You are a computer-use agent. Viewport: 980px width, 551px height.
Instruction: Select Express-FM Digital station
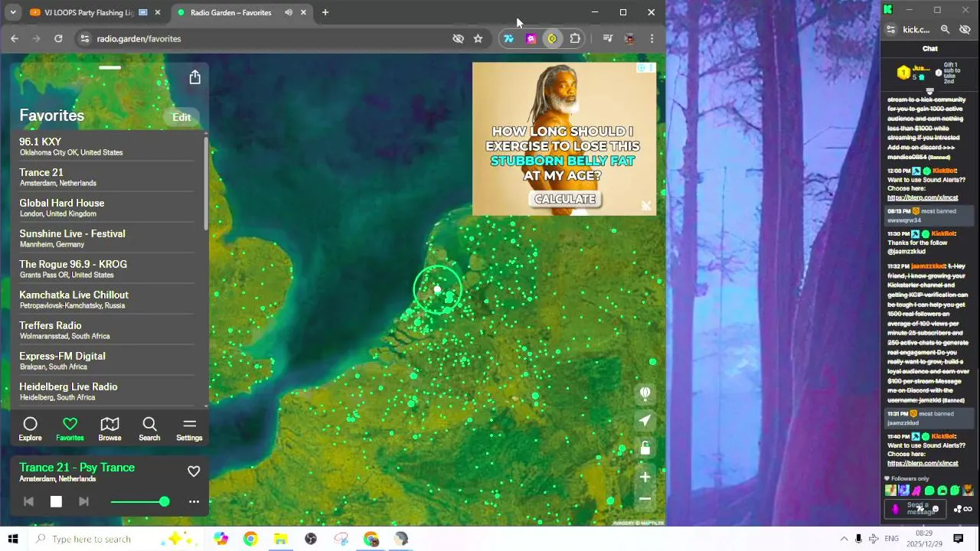(x=107, y=360)
